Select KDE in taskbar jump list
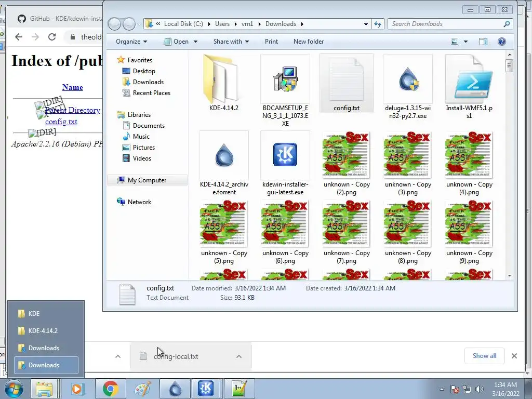The width and height of the screenshot is (532, 399). tap(46, 313)
